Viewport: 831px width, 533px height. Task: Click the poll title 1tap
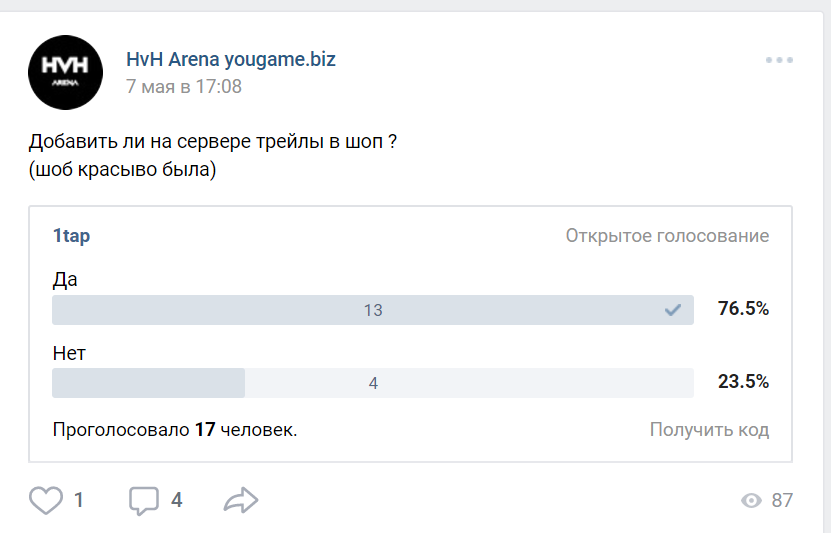(71, 236)
